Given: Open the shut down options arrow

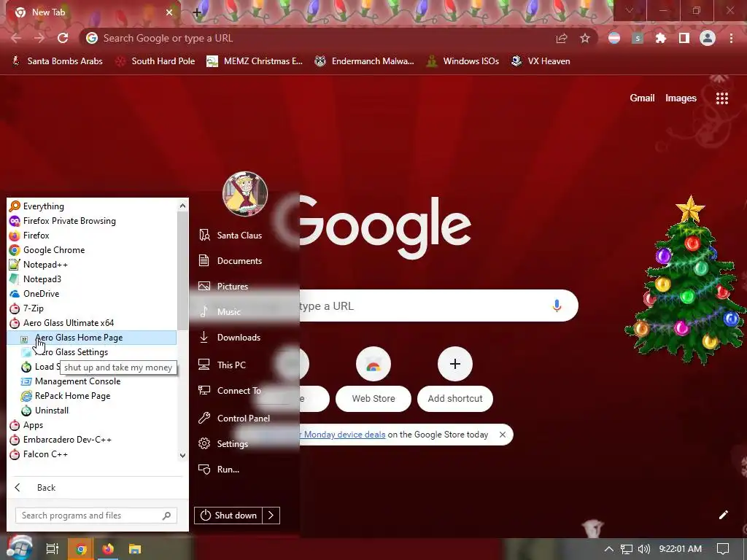Looking at the screenshot, I should point(271,516).
